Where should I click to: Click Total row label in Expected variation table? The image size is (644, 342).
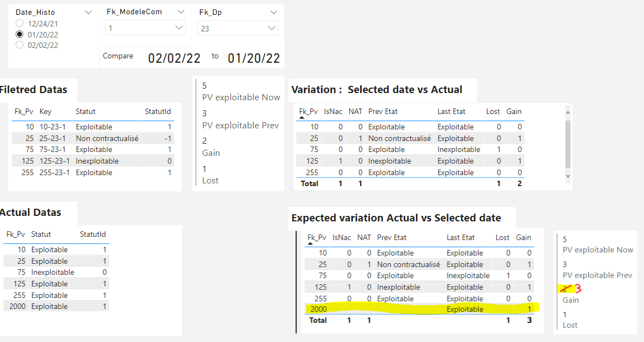[x=318, y=321]
